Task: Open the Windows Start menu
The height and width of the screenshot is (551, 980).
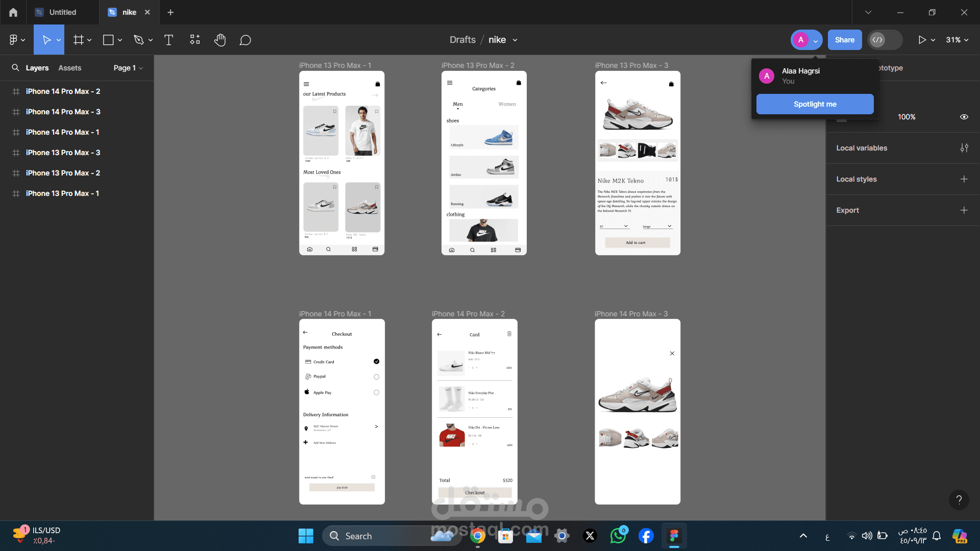Action: coord(306,536)
